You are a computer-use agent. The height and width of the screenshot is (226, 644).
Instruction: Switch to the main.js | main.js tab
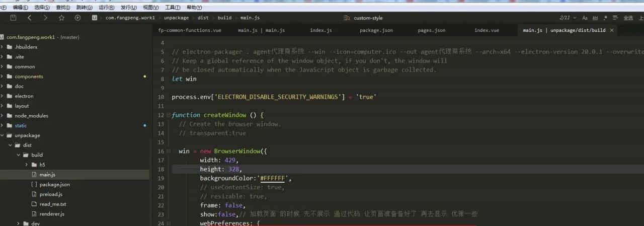point(262,30)
